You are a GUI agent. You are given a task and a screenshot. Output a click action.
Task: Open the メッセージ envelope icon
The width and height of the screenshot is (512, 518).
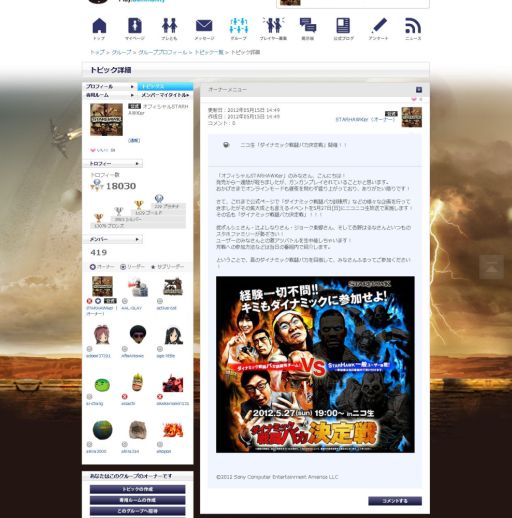[x=204, y=26]
